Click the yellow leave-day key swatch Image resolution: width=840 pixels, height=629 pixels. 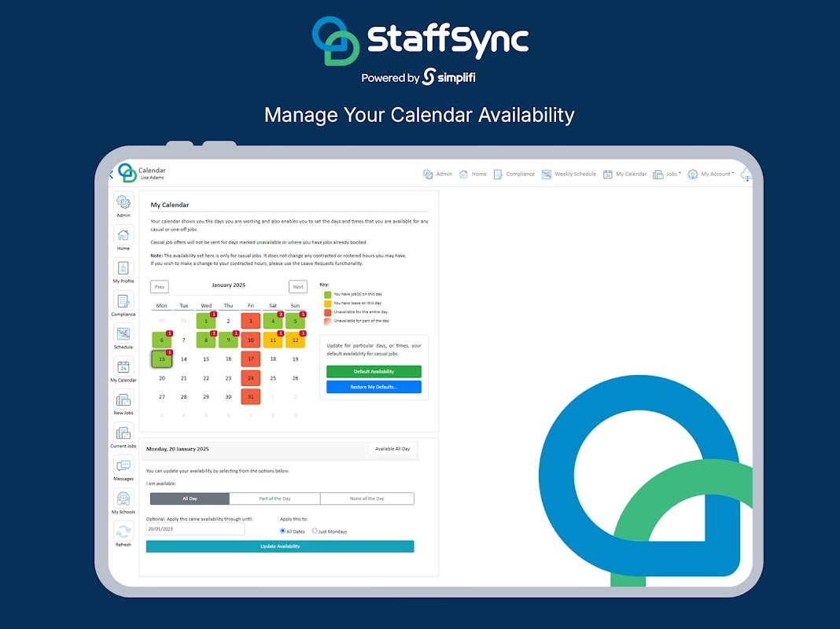pyautogui.click(x=327, y=303)
